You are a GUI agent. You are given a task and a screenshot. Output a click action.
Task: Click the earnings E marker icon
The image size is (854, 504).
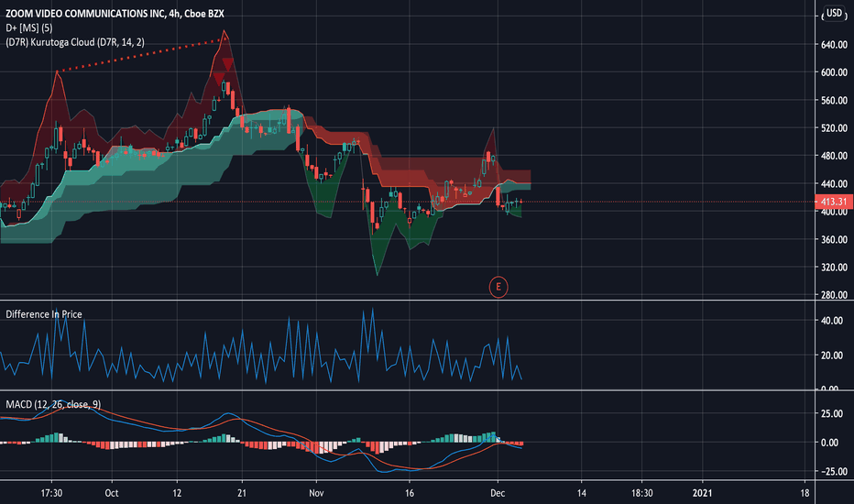(498, 287)
